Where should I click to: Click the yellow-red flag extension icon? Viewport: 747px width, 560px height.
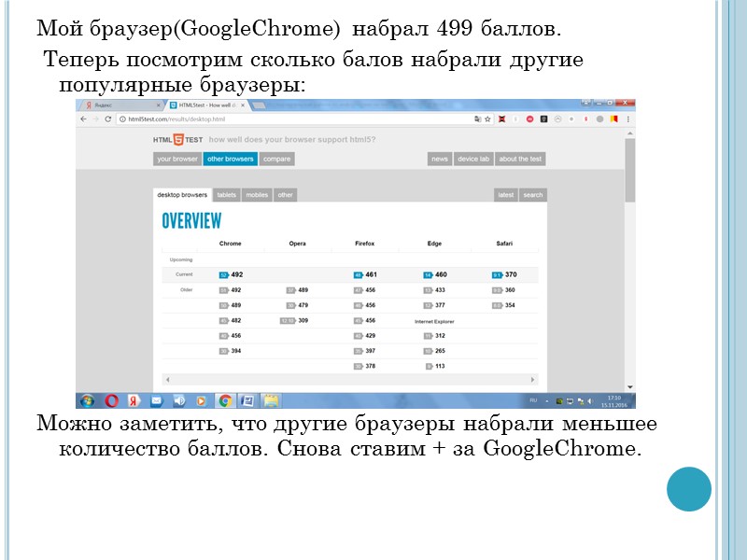point(614,119)
